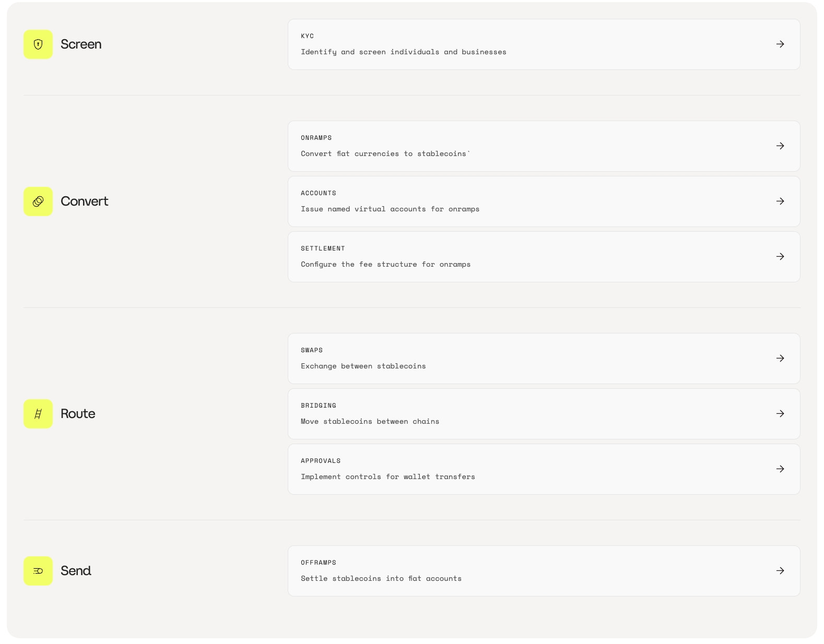This screenshot has height=644, width=824.
Task: Click 'Settle stablecoins into fiat accounts' text
Action: click(x=381, y=579)
